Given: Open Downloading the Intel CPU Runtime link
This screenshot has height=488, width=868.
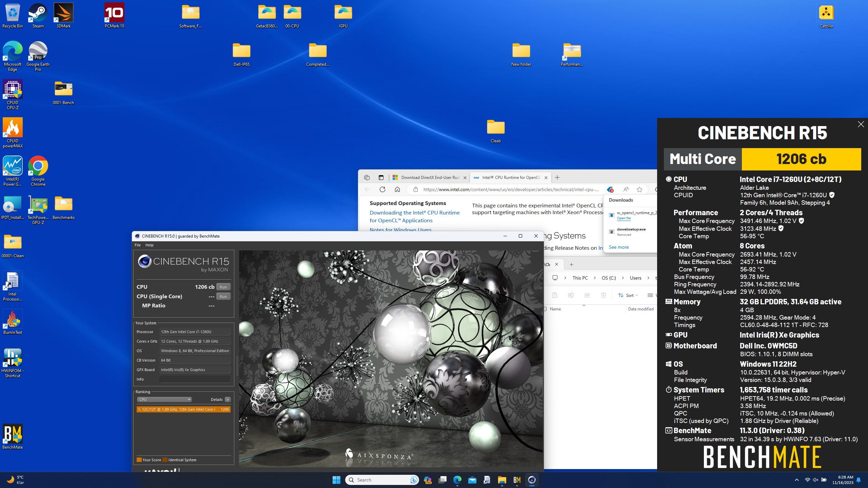Looking at the screenshot, I should (x=415, y=217).
